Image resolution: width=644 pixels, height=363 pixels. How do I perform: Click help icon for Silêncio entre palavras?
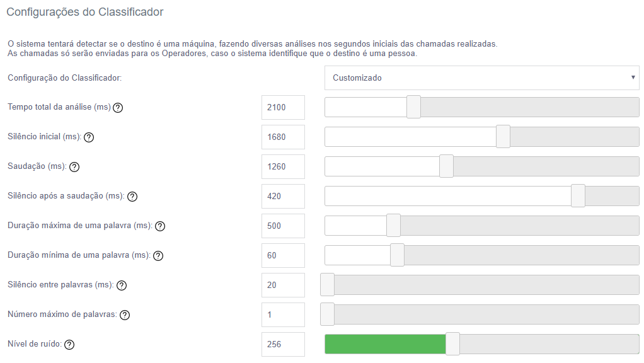click(x=122, y=285)
